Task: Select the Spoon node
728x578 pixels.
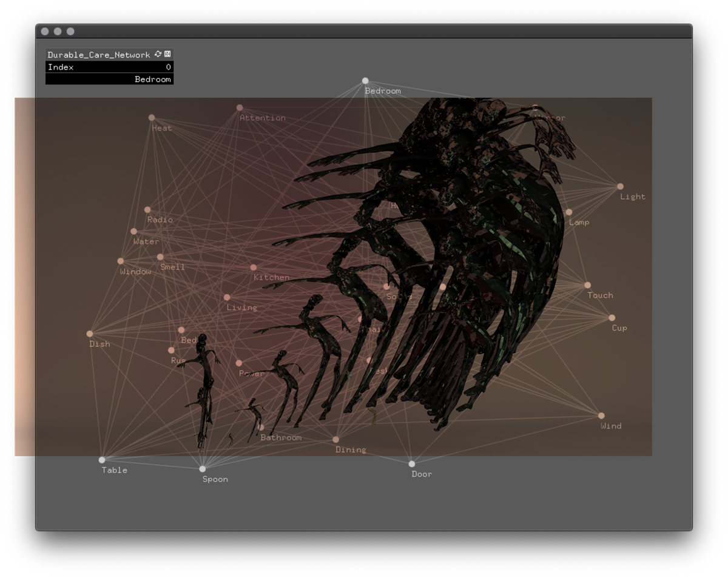Action: coord(202,468)
